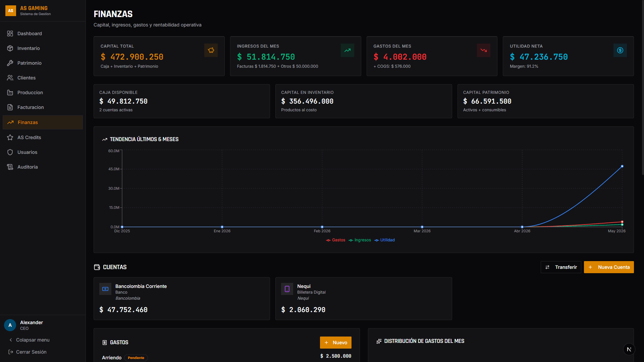This screenshot has width=644, height=362.
Task: Click the wallet icon beside Cuentas heading
Action: [97, 267]
